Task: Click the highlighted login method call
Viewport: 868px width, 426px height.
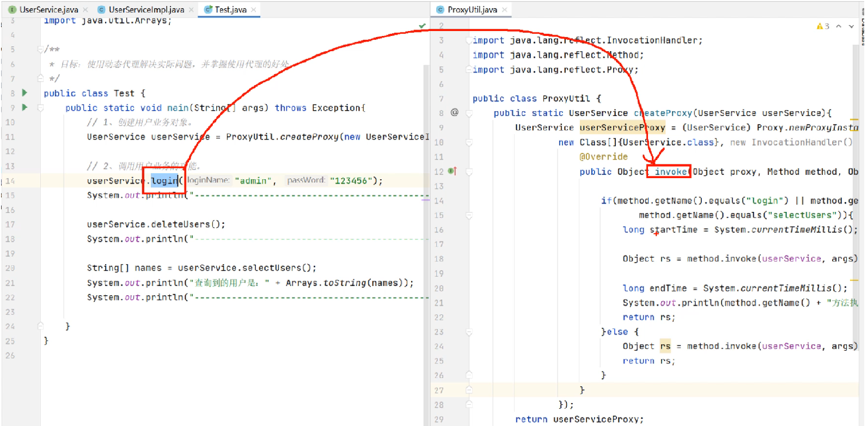Action: [164, 180]
